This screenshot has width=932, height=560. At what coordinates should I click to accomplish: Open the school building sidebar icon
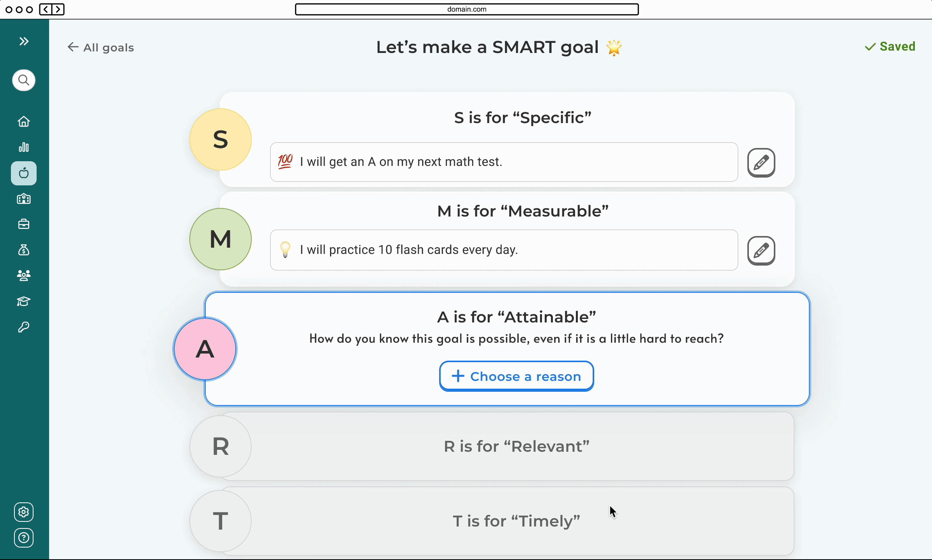pos(24,199)
